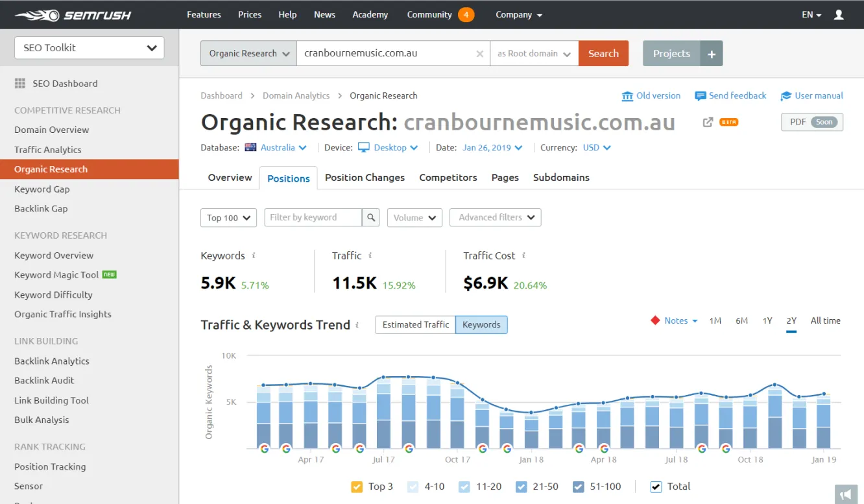
Task: Click the megaphone icon in the corner
Action: (x=845, y=494)
